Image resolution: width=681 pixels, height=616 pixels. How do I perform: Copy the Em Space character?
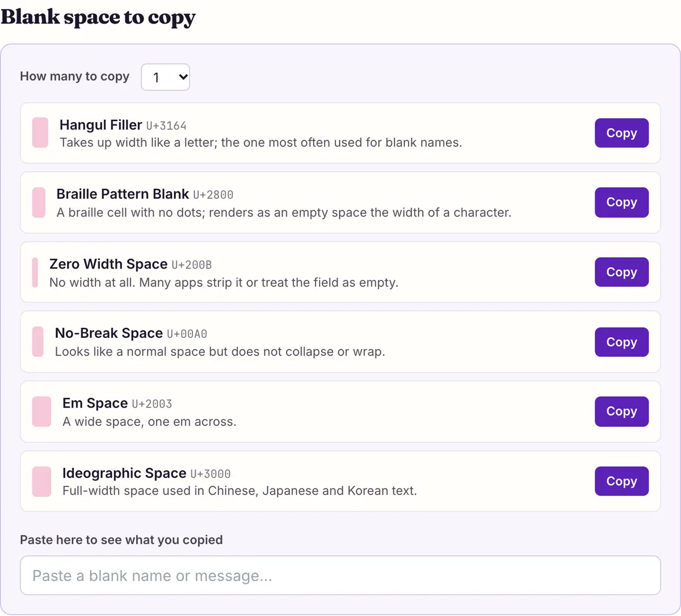point(621,411)
